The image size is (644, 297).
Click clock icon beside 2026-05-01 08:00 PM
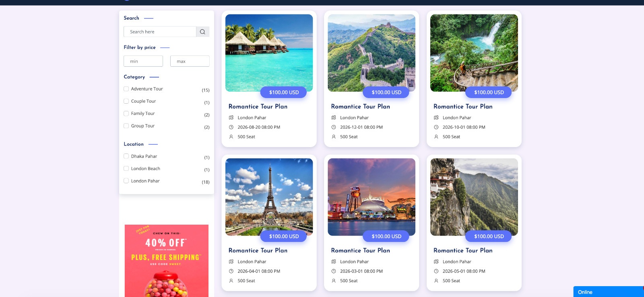coord(436,271)
